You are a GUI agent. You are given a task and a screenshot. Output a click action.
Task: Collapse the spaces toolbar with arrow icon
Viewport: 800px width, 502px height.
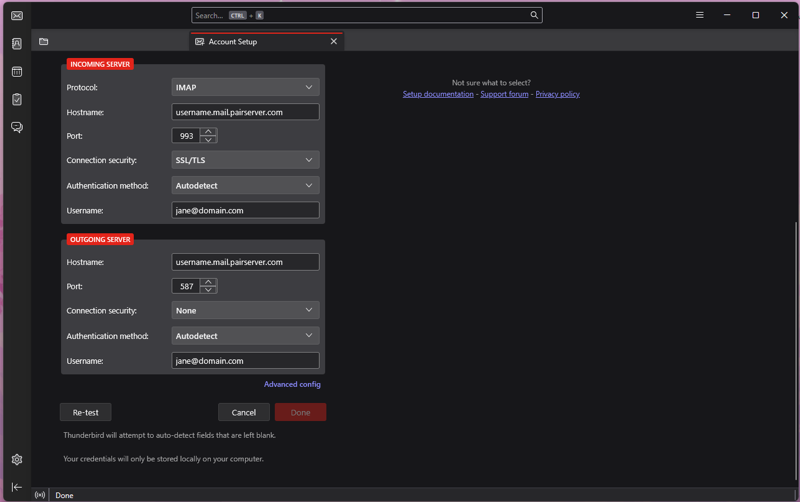tap(17, 487)
